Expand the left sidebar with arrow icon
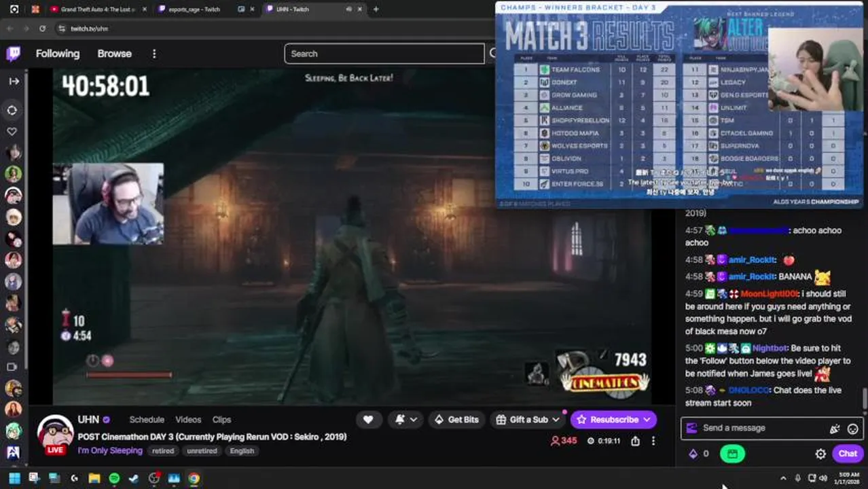This screenshot has width=868, height=489. [14, 81]
